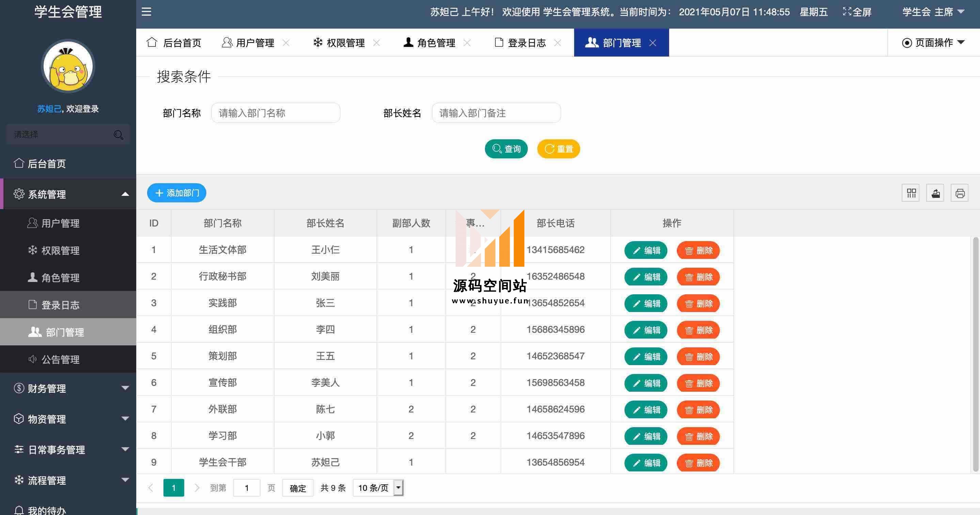Image resolution: width=980 pixels, height=515 pixels.
Task: Focus the 部门名称 input field
Action: [276, 113]
